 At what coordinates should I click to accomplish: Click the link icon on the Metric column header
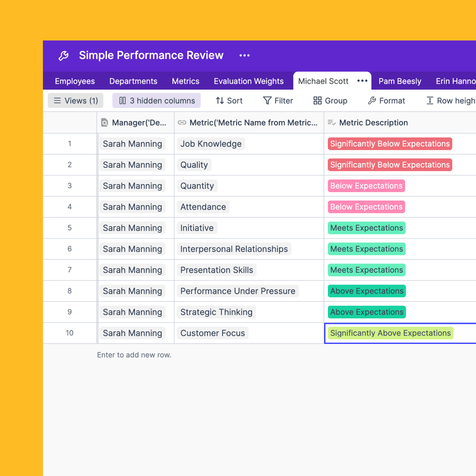[182, 123]
